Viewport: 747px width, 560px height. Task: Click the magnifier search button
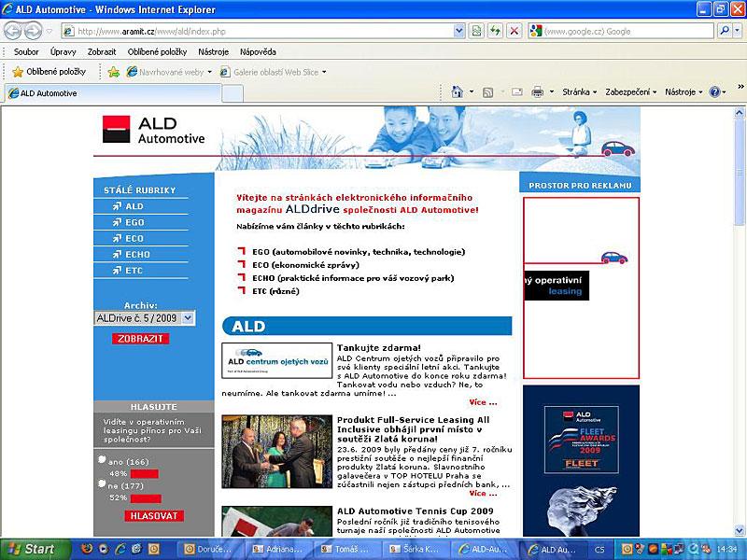(725, 32)
